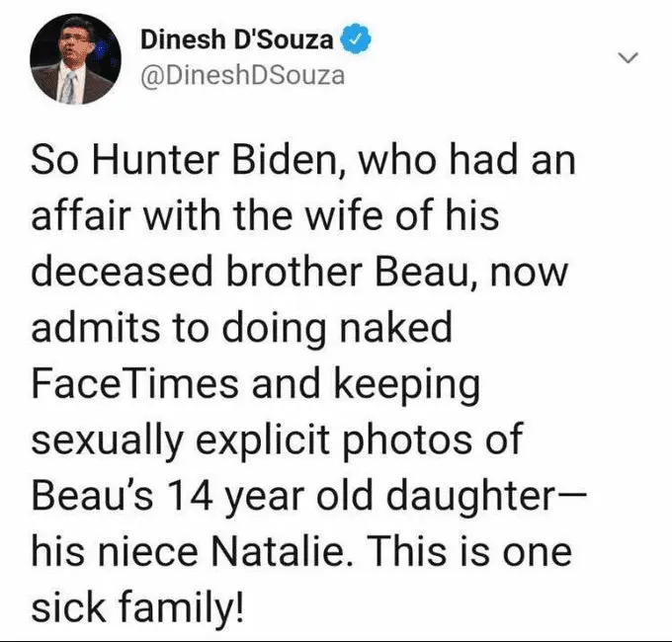The image size is (672, 642).
Task: Open the tweet options chevron menu
Action: click(x=625, y=59)
